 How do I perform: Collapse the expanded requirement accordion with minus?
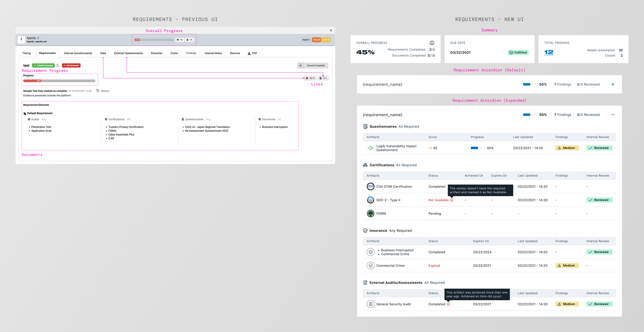coord(613,115)
